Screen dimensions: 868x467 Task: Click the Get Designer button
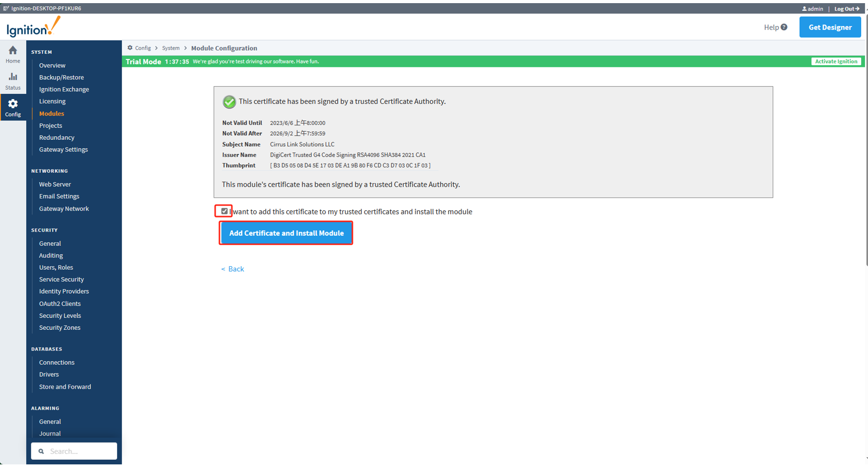(830, 27)
